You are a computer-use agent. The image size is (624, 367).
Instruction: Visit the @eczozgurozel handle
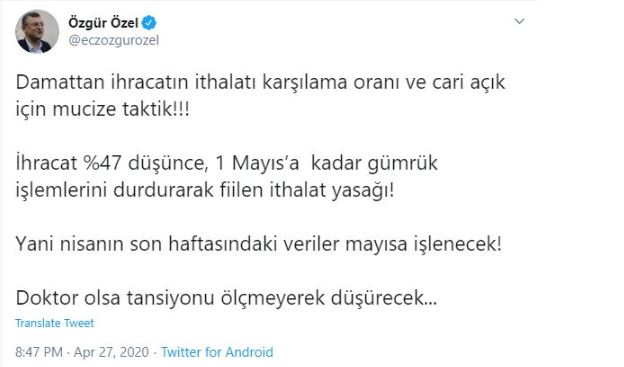[113, 40]
